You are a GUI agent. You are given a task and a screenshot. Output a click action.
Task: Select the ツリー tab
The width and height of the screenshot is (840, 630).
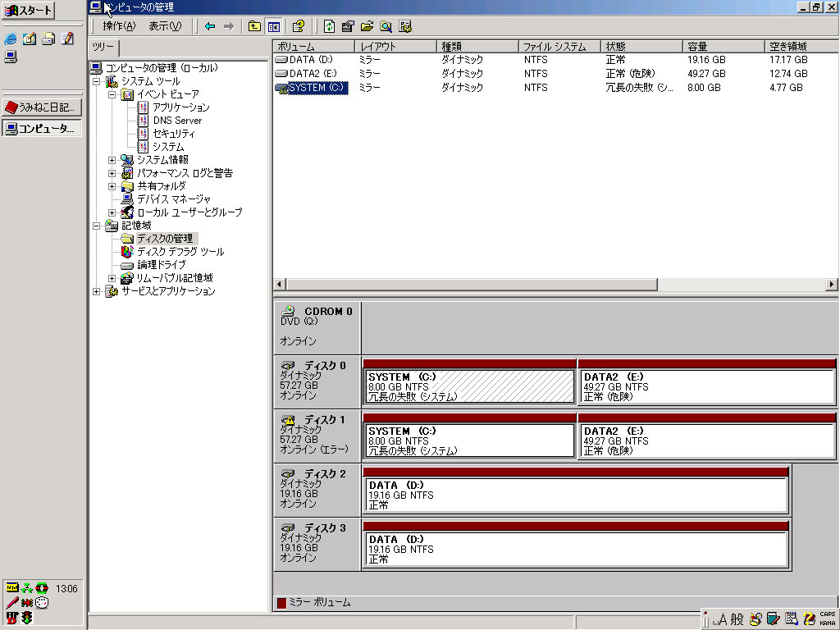103,47
